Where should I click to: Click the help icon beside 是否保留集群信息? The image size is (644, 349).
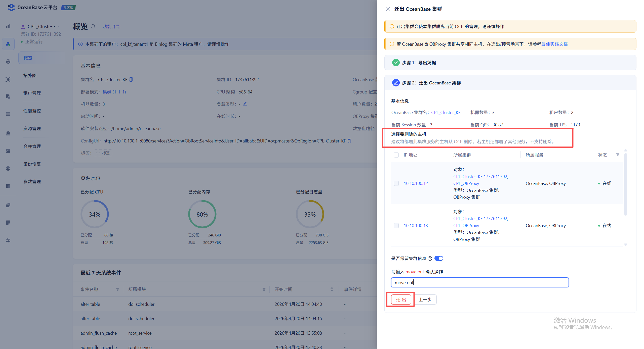(x=430, y=259)
